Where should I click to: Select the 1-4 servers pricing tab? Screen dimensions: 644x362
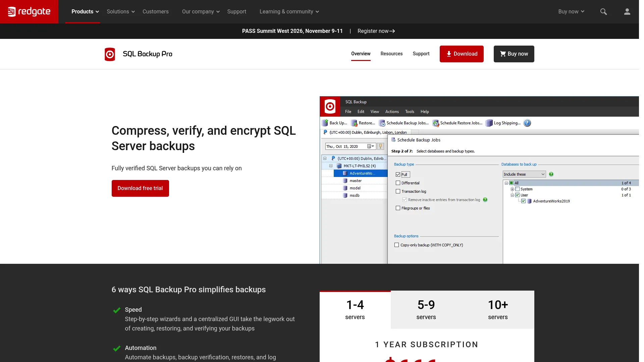coord(355,310)
